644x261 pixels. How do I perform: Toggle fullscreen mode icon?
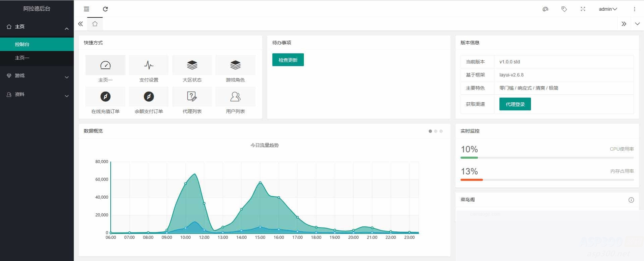click(x=583, y=9)
